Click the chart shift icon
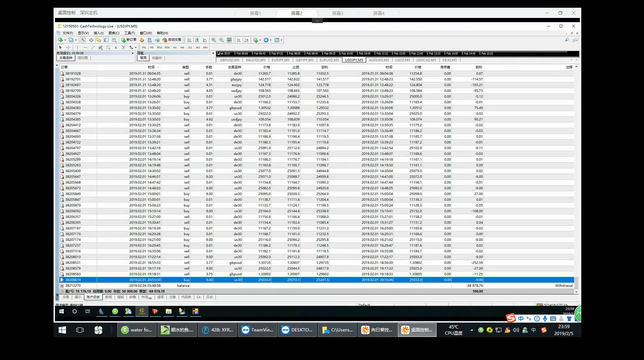 pyautogui.click(x=246, y=40)
